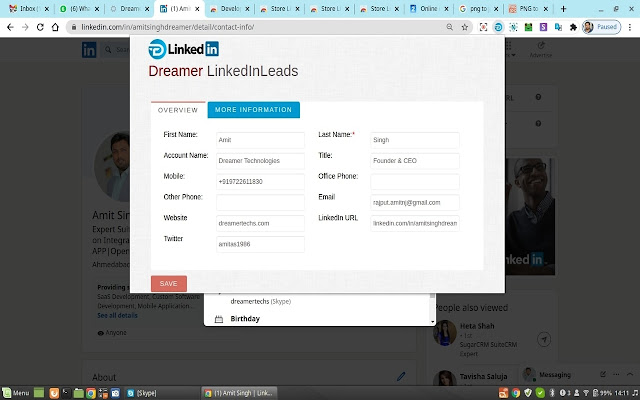The width and height of the screenshot is (640, 400).
Task: Open Tavisha Saluja's profile
Action: [x=483, y=376]
